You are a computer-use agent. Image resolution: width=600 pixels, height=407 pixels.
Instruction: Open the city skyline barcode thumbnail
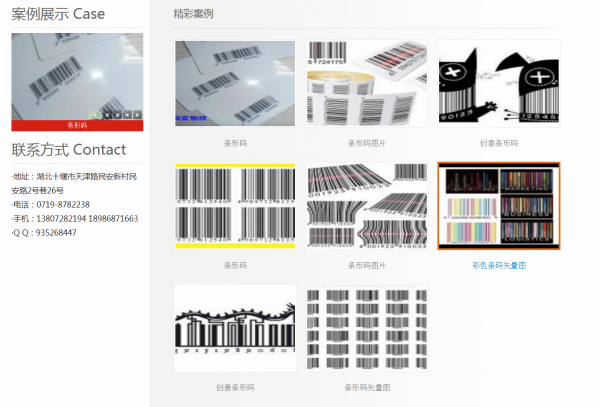[x=235, y=328]
